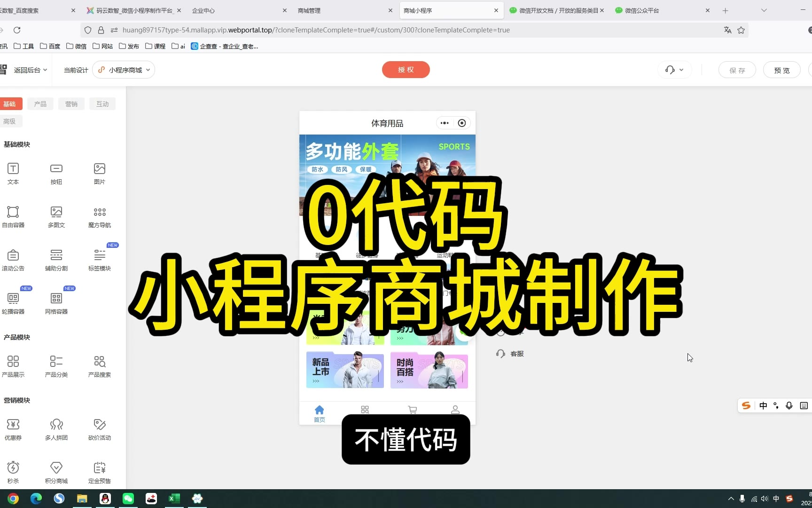Screen dimensions: 812x508
Task: Add the 按钮 button module
Action: (56, 173)
